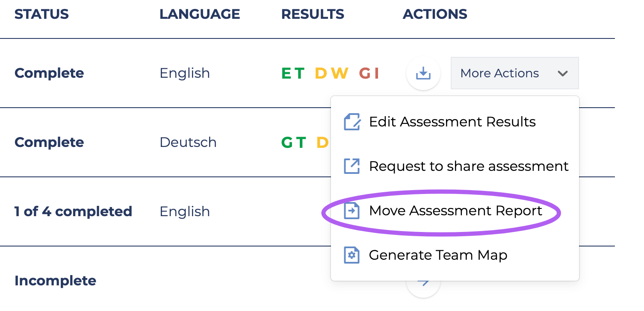Click the Edit Assessment Results pencil icon
Viewport: 644px width, 311px height.
[x=352, y=122]
